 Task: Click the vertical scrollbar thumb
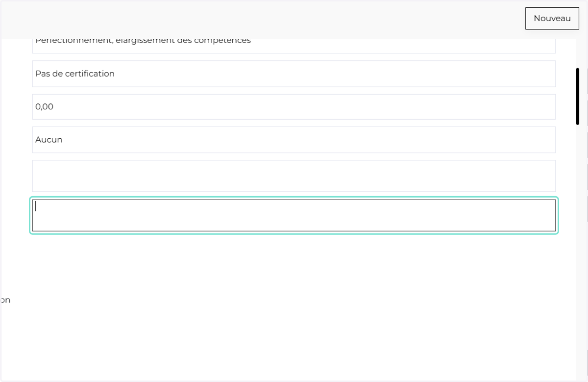point(578,97)
